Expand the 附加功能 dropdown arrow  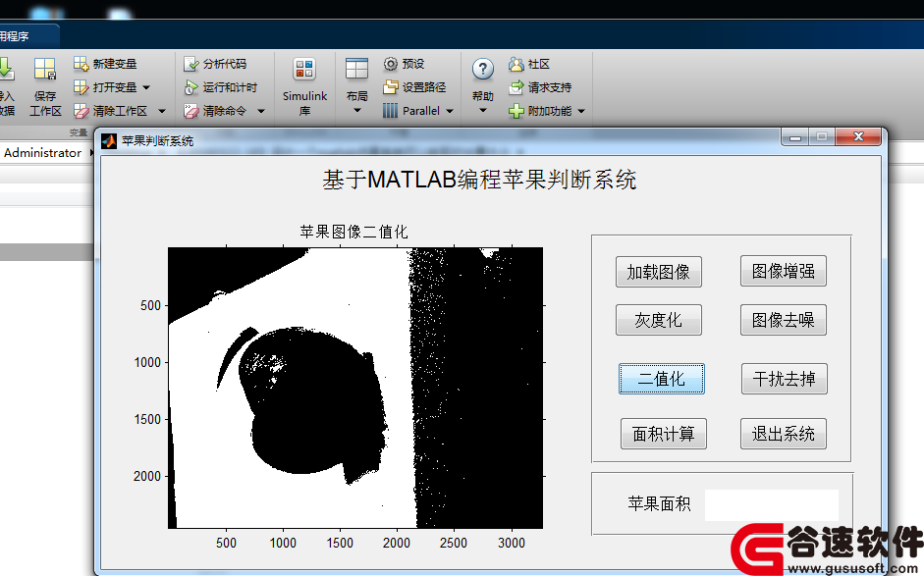tap(581, 111)
